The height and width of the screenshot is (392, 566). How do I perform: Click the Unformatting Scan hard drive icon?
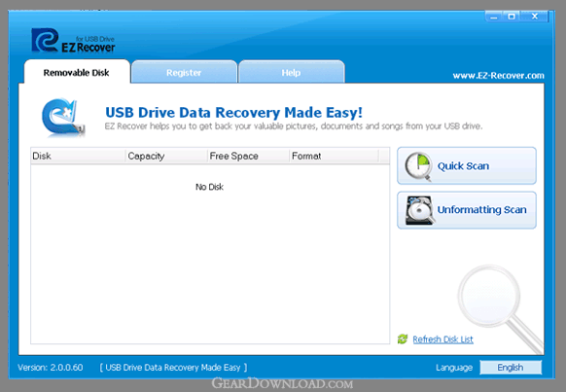(x=419, y=210)
